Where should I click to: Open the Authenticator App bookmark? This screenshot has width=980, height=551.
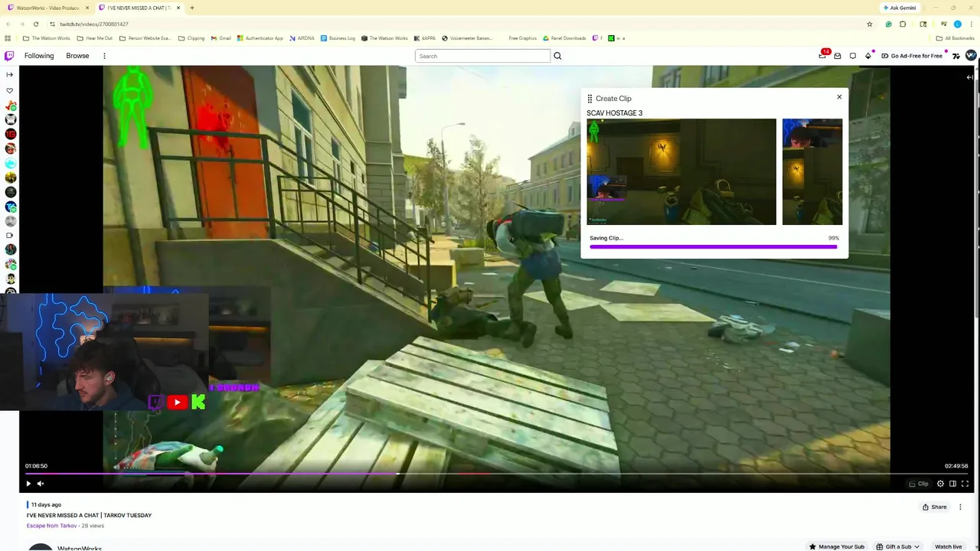(x=260, y=38)
